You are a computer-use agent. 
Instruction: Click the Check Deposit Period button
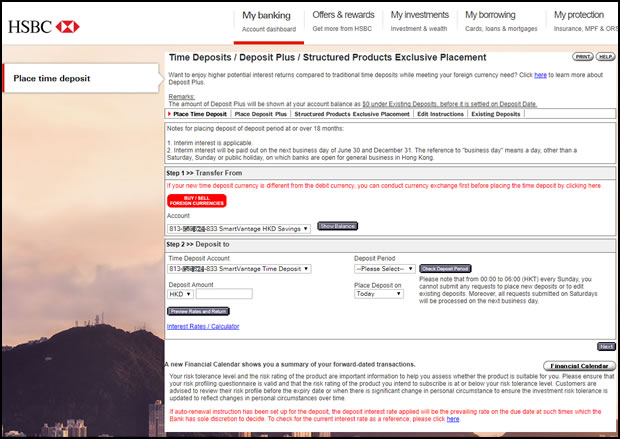(445, 269)
